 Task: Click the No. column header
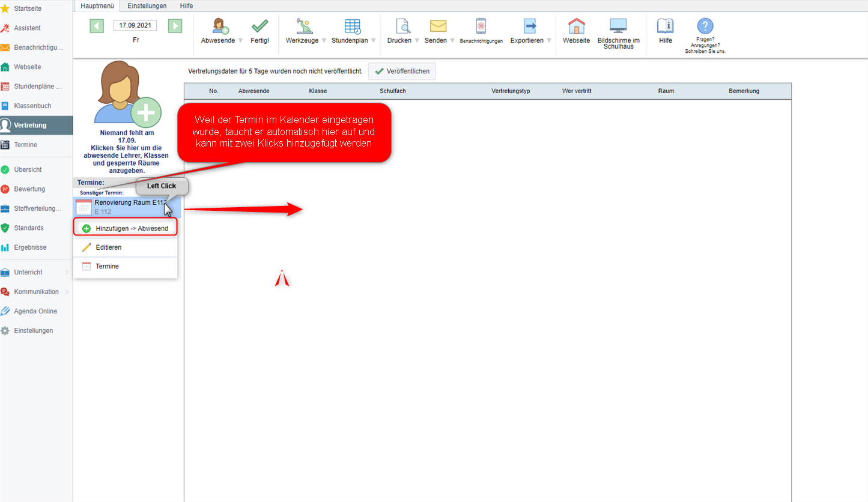(214, 91)
